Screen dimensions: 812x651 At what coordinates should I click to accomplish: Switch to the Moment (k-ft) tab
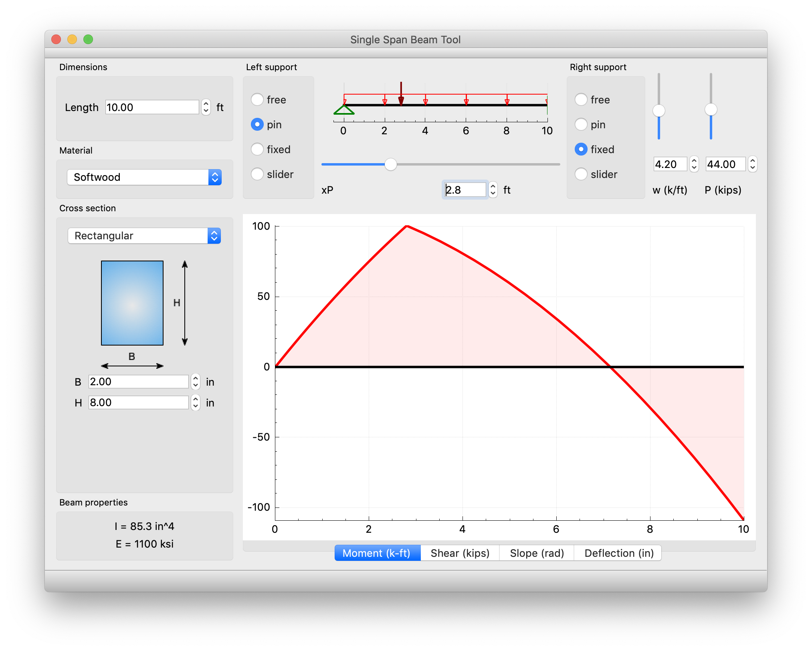click(378, 553)
